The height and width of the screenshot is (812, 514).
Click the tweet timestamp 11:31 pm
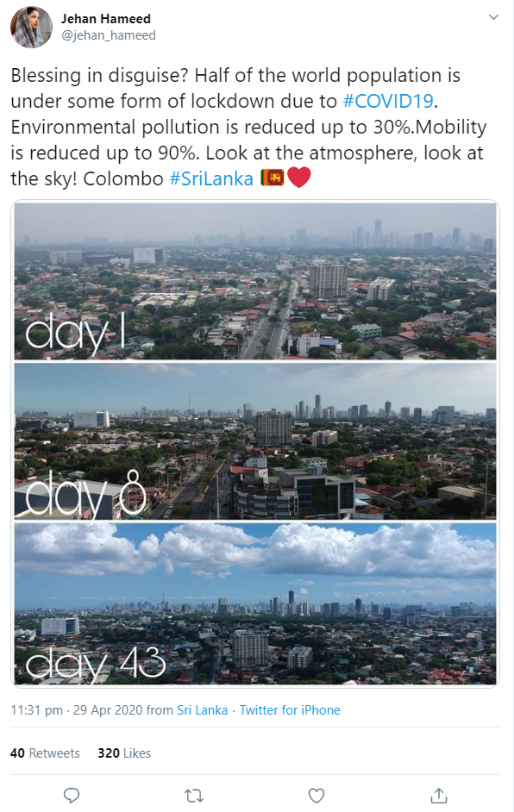coord(37,710)
